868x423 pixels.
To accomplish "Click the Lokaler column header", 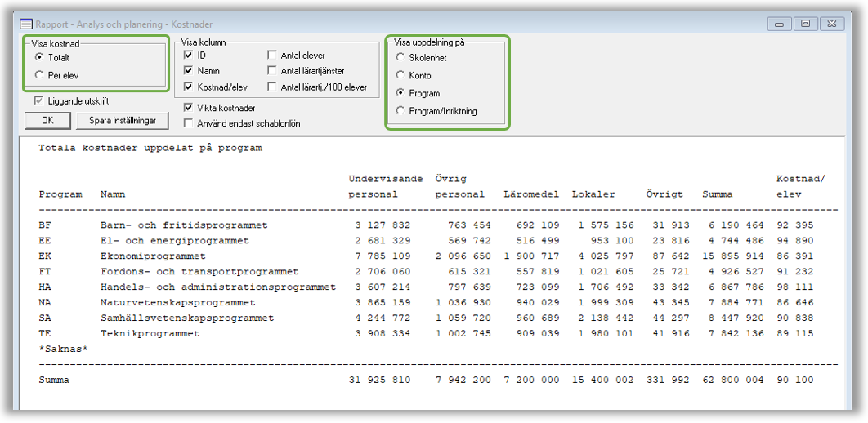I will 593,194.
